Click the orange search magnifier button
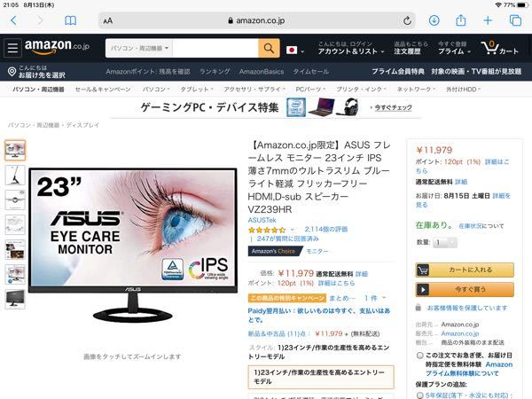The height and width of the screenshot is (399, 532). point(269,48)
